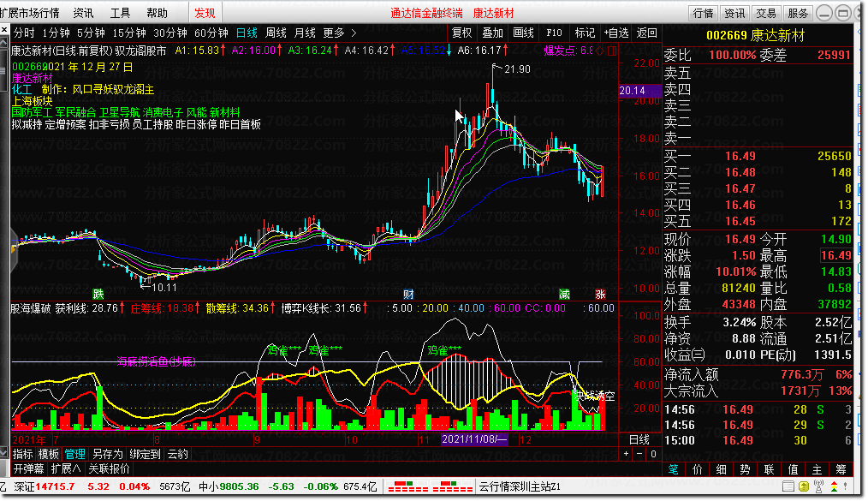Click the 涨 marker on the chart

600,294
